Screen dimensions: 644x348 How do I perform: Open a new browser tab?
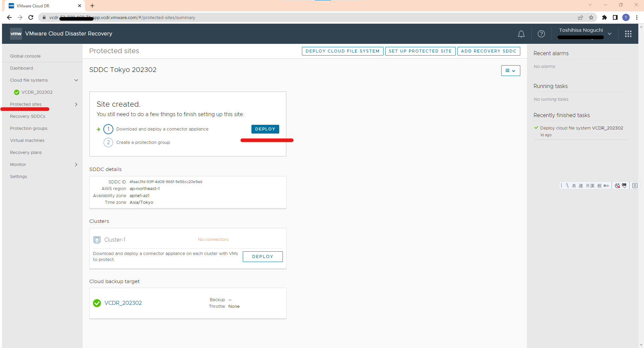click(x=92, y=6)
